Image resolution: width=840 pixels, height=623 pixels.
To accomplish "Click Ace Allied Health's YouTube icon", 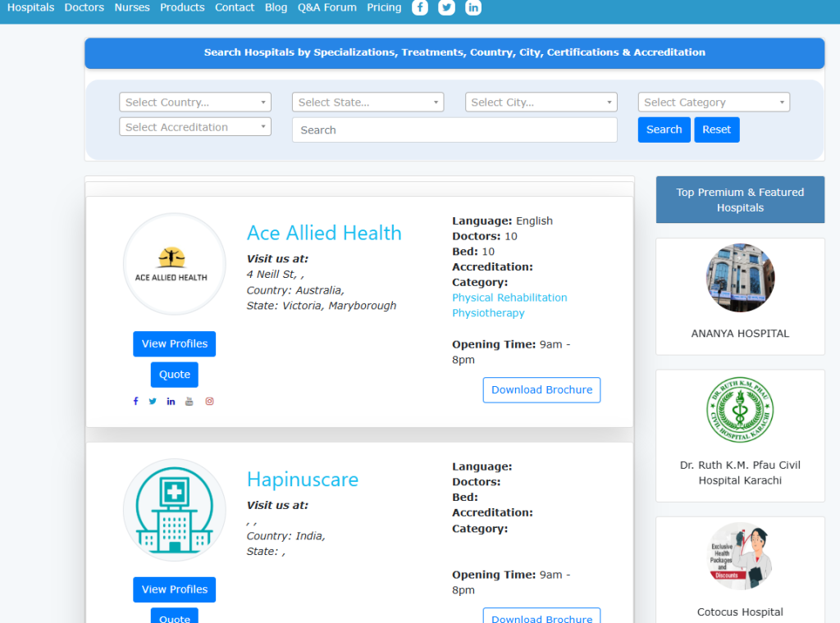I will 189,401.
